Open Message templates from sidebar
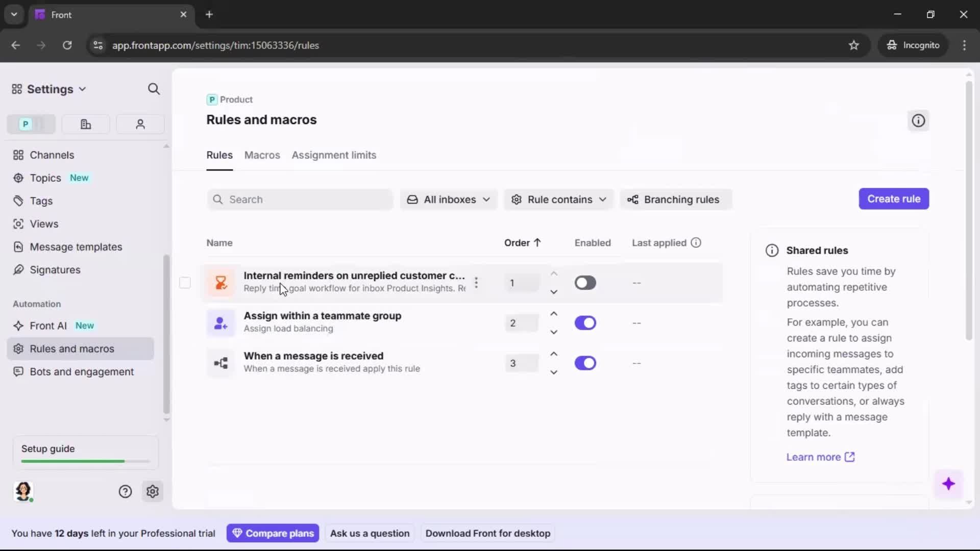Viewport: 980px width, 551px height. [76, 246]
